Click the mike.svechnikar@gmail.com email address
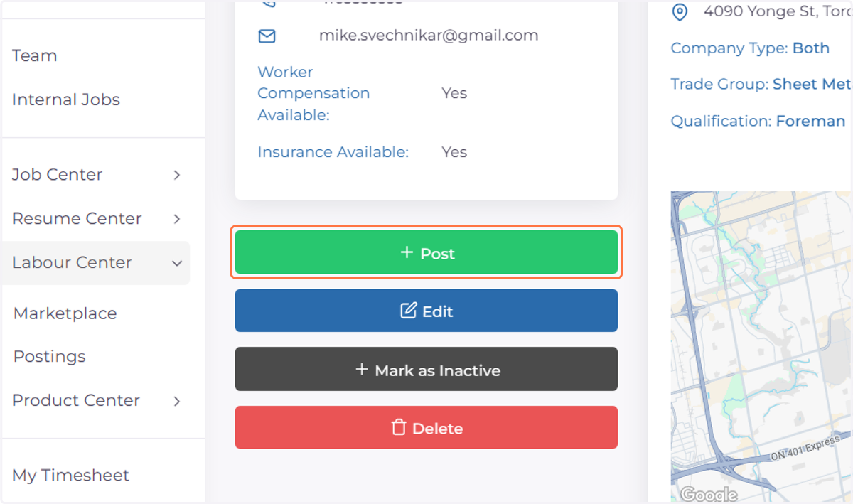The width and height of the screenshot is (853, 504). tap(429, 36)
